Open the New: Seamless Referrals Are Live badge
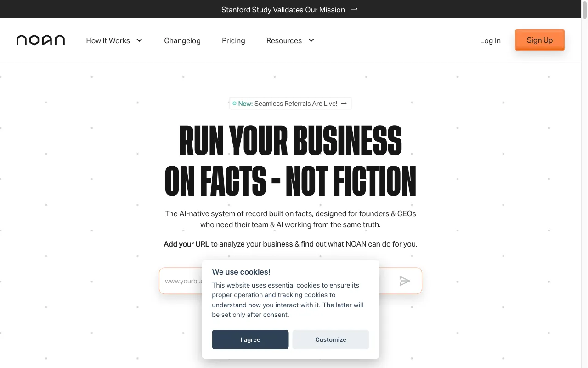This screenshot has width=588, height=368. click(290, 103)
